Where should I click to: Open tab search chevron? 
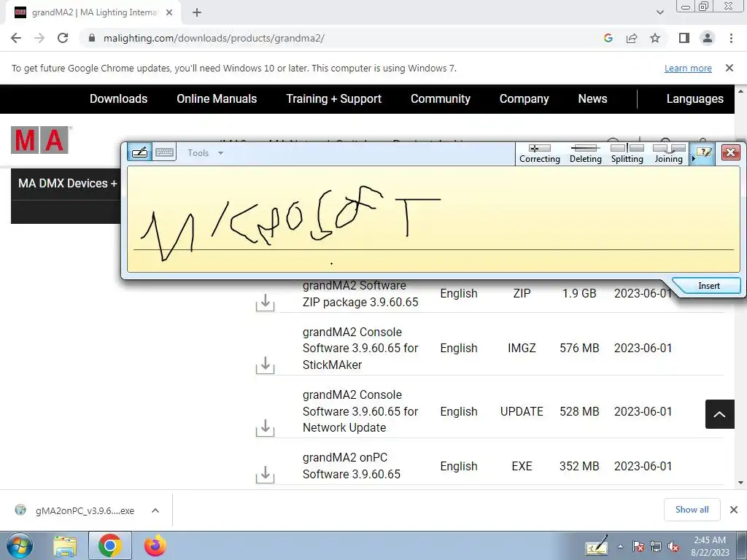(659, 12)
